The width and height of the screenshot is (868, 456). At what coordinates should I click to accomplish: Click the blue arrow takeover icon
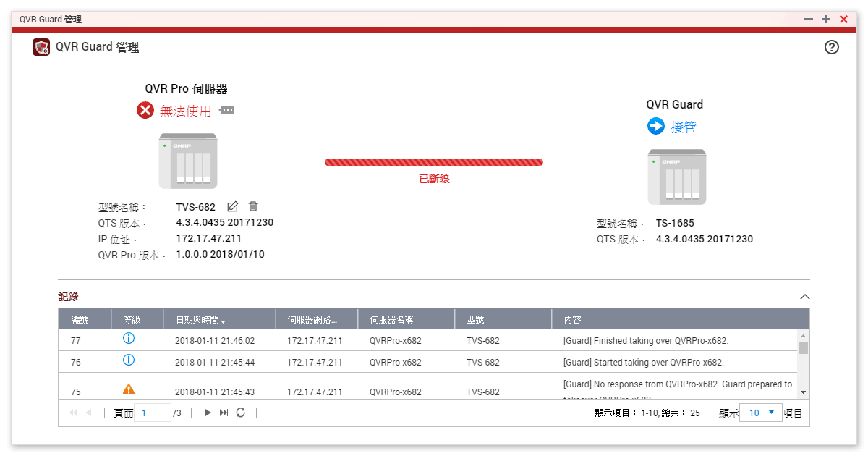(655, 127)
